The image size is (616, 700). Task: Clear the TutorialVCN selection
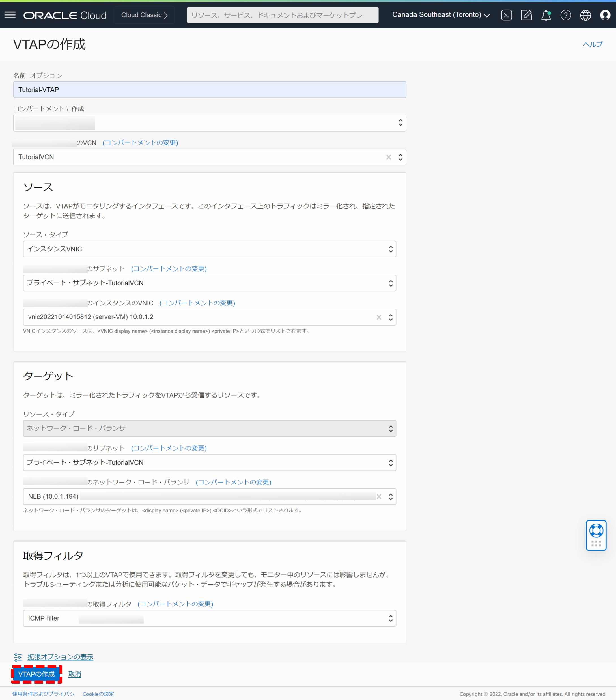(388, 157)
